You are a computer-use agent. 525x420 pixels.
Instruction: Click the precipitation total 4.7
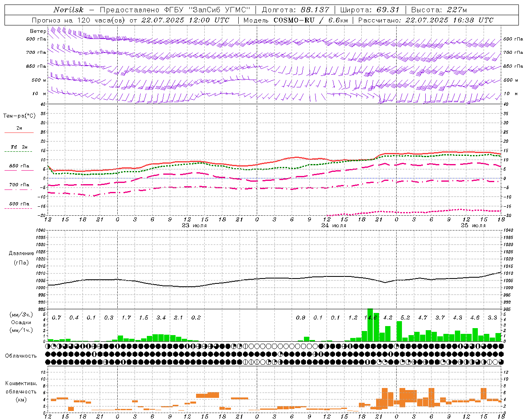click(x=422, y=318)
